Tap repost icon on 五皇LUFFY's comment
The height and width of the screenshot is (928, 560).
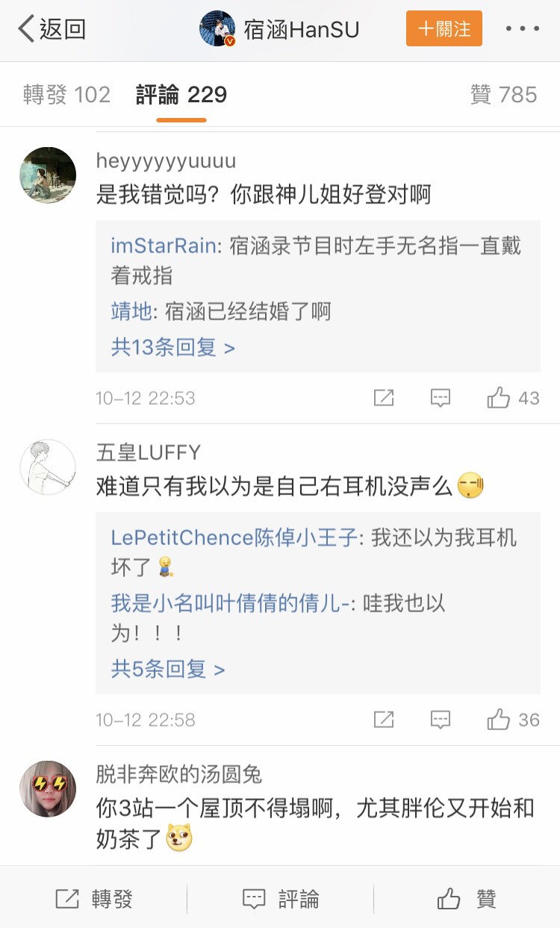384,720
